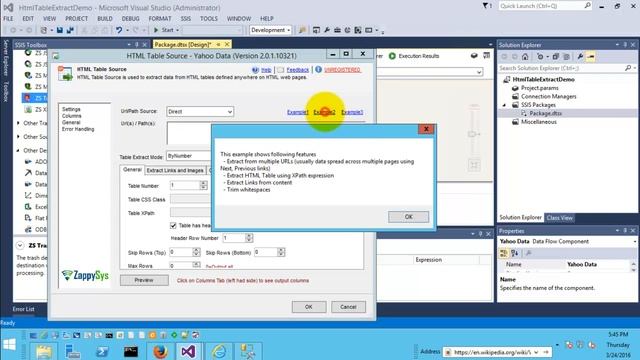Click inside the Table Number input field

[185, 186]
